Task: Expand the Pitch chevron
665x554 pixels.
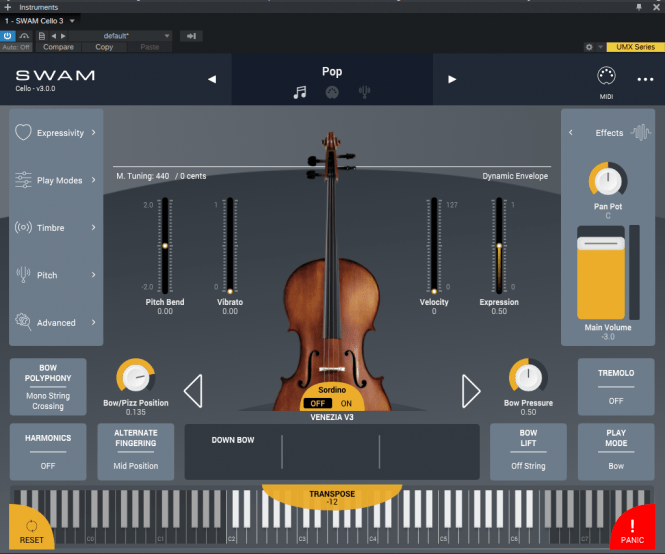Action: tap(93, 275)
